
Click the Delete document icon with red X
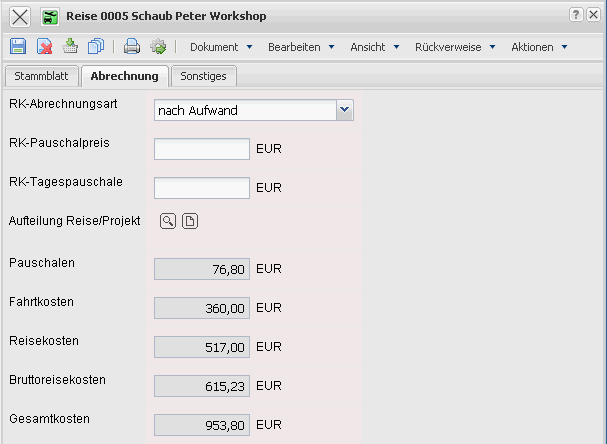tap(44, 47)
